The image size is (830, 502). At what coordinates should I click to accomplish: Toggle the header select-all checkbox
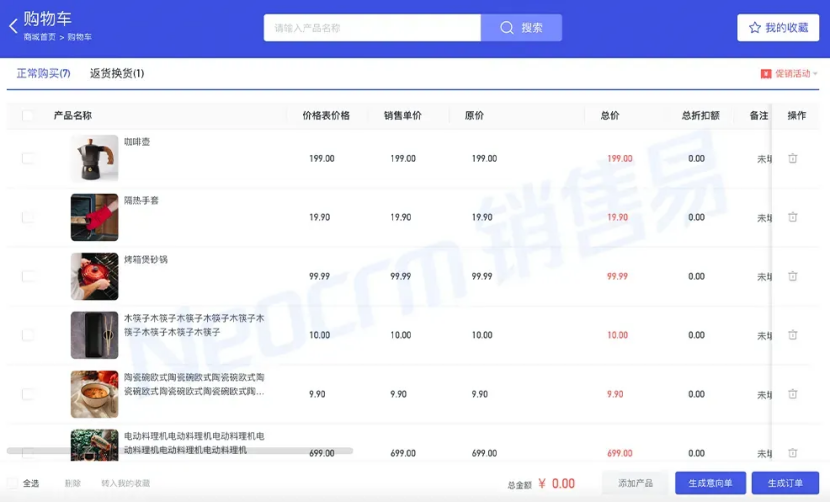pyautogui.click(x=28, y=116)
